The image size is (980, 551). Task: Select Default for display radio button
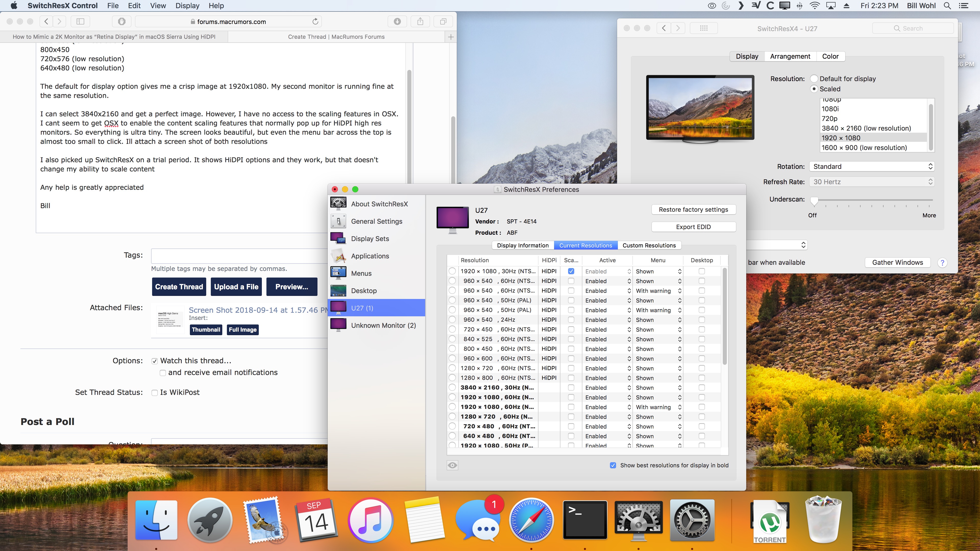point(814,79)
